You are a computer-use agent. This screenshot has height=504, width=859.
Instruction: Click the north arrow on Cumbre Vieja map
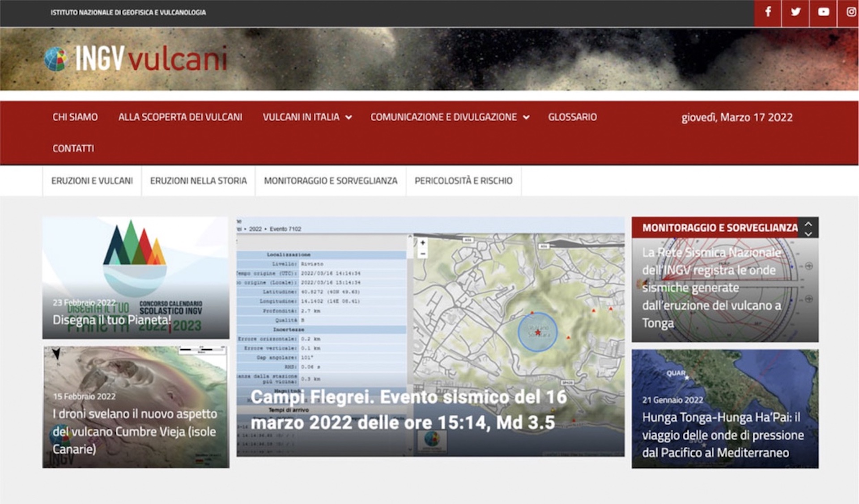click(56, 354)
